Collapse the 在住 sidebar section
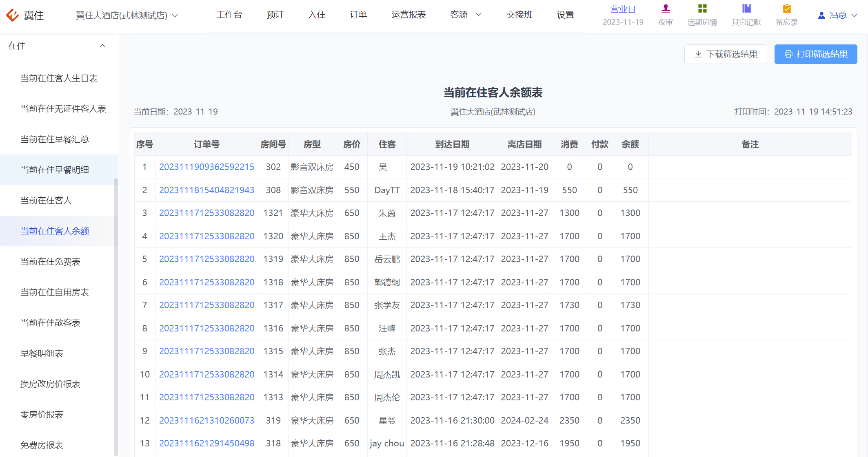868x457 pixels. [102, 46]
